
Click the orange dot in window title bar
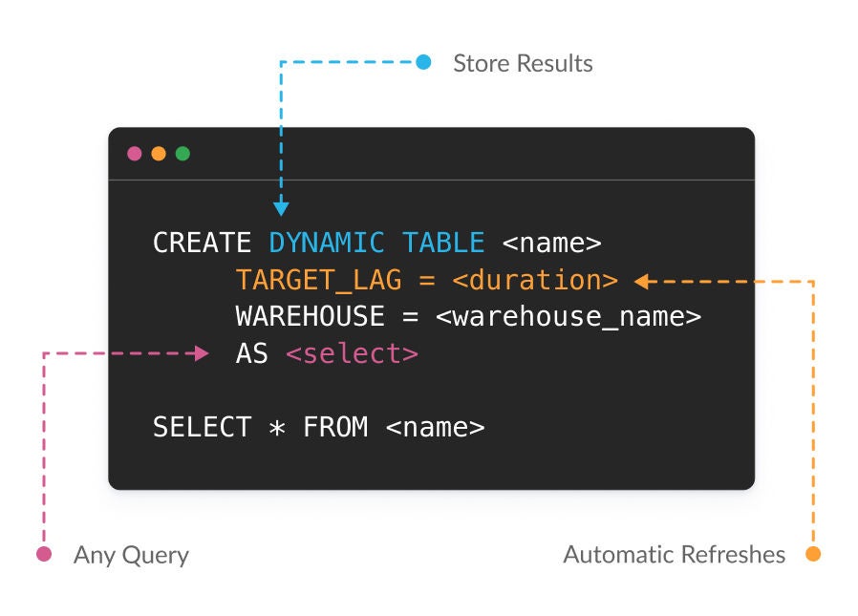[x=159, y=154]
